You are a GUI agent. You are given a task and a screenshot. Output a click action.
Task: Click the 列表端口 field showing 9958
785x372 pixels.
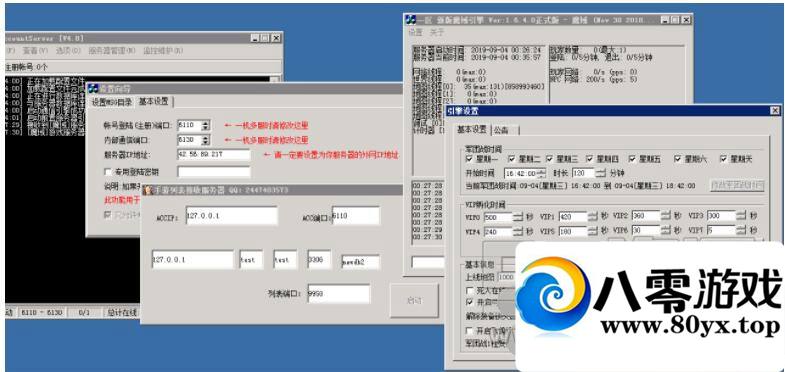pyautogui.click(x=338, y=294)
